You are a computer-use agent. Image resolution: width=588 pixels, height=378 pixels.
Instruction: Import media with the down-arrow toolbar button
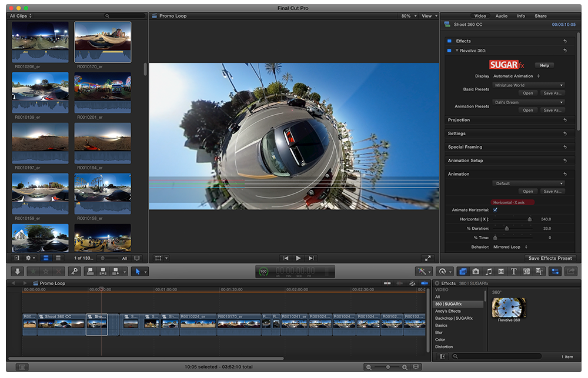coord(17,271)
